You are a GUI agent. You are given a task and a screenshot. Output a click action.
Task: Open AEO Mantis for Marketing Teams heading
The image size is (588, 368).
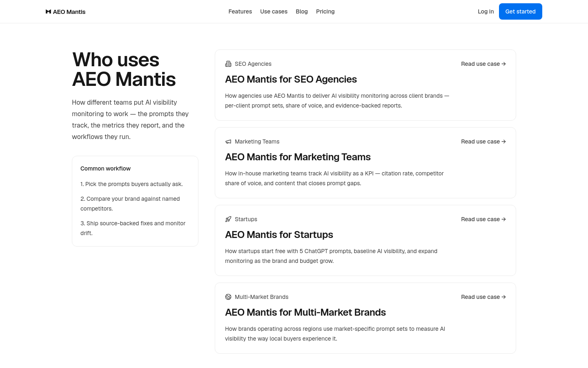coord(298,157)
